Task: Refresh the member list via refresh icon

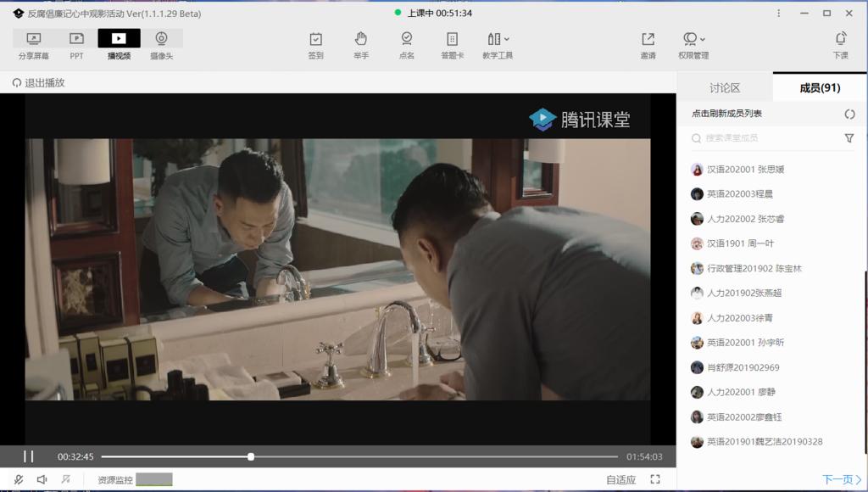Action: [x=849, y=114]
